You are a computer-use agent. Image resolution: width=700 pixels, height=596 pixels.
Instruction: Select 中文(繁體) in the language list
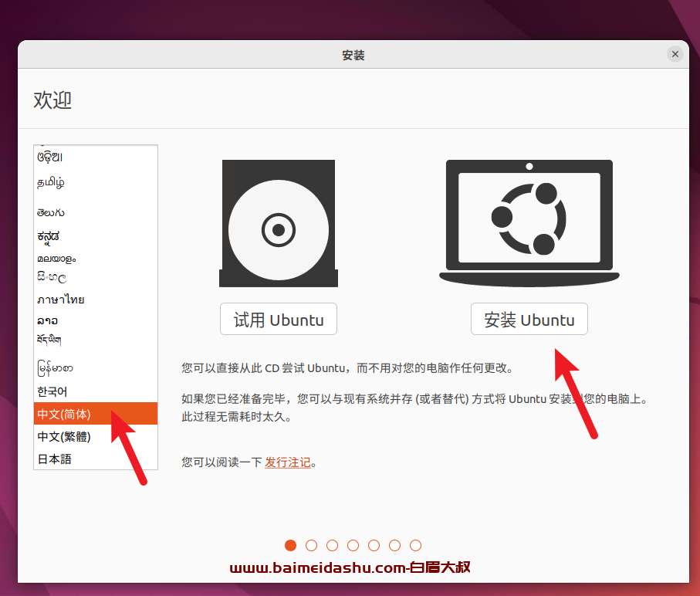(96, 436)
